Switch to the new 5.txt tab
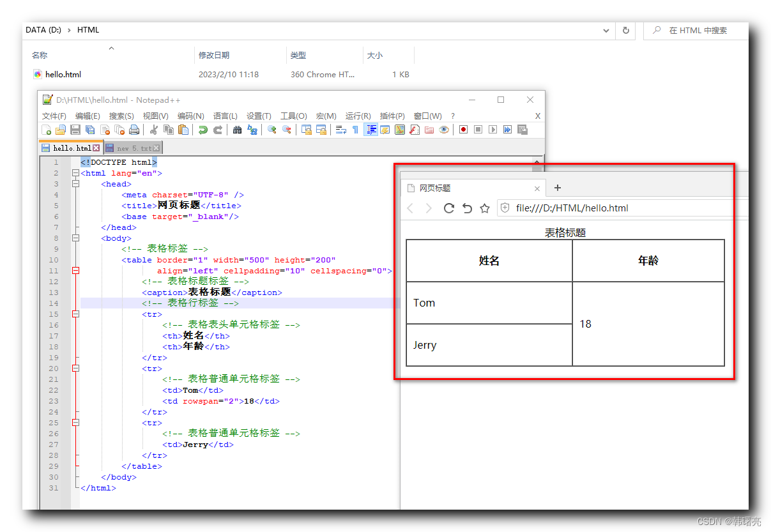771x532 pixels. [132, 148]
